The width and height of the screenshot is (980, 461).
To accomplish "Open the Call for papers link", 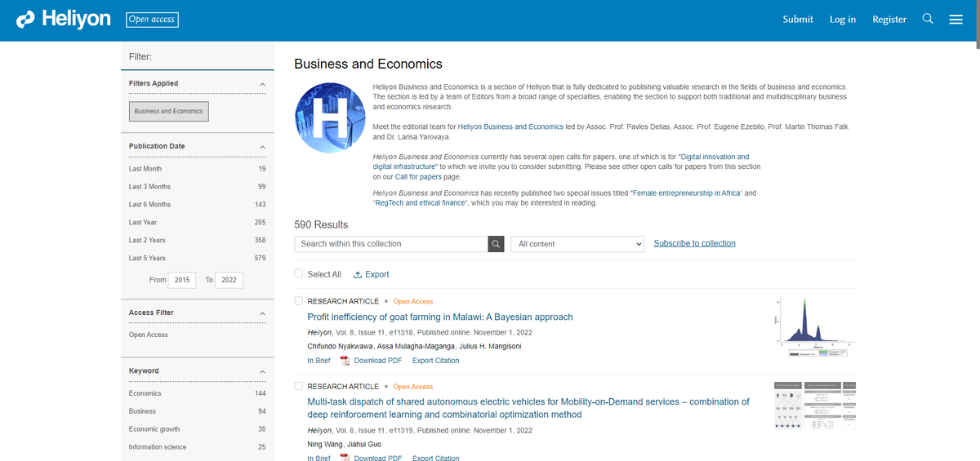I will pyautogui.click(x=416, y=176).
